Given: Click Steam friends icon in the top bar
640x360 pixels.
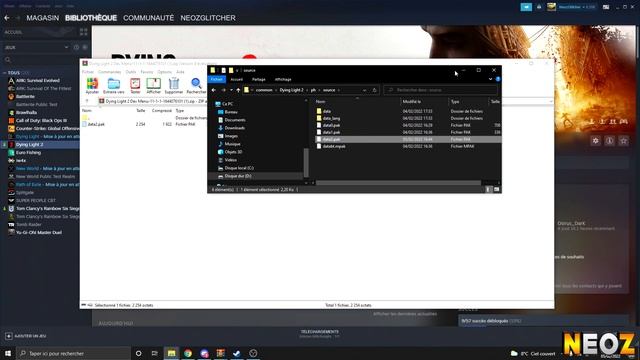Looking at the screenshot, I should [x=539, y=7].
